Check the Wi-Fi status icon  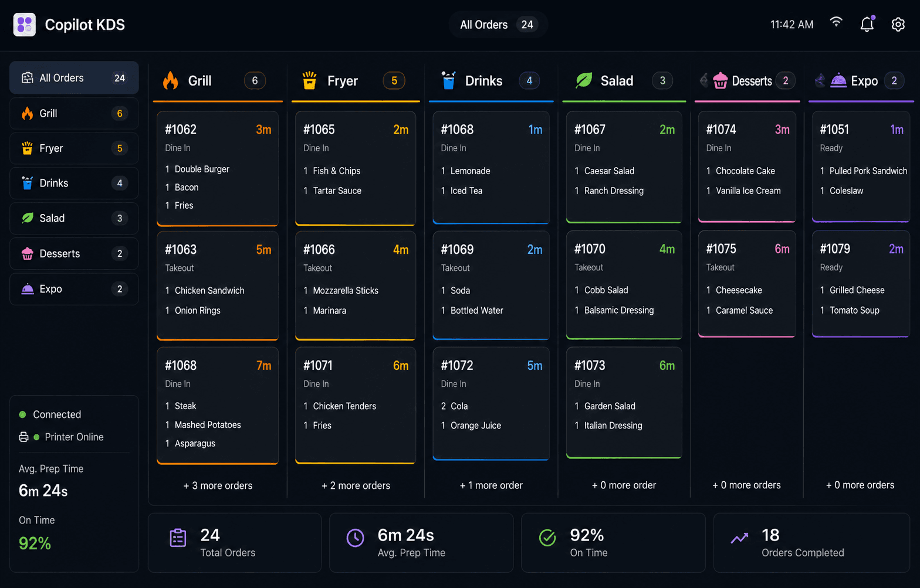click(836, 22)
